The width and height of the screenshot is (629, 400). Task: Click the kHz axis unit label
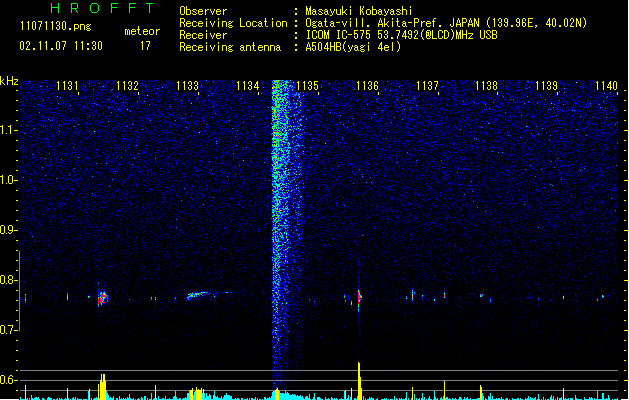pos(9,81)
